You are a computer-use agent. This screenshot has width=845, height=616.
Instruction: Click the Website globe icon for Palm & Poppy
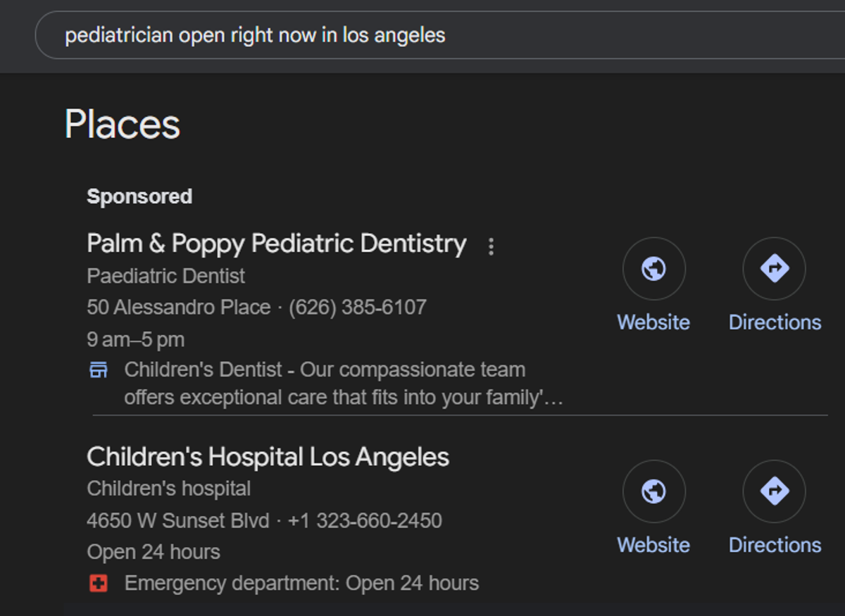point(653,269)
